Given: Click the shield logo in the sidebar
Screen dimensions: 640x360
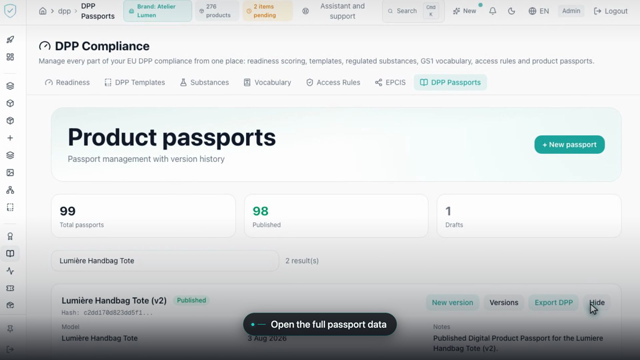Looking at the screenshot, I should tap(10, 11).
